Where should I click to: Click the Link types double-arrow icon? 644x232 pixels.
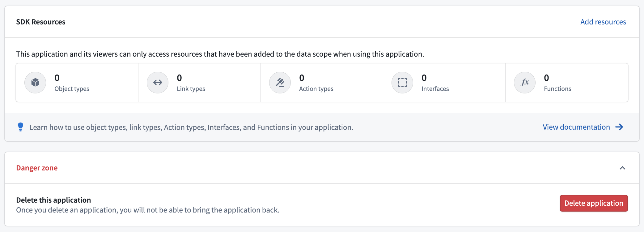tap(158, 83)
